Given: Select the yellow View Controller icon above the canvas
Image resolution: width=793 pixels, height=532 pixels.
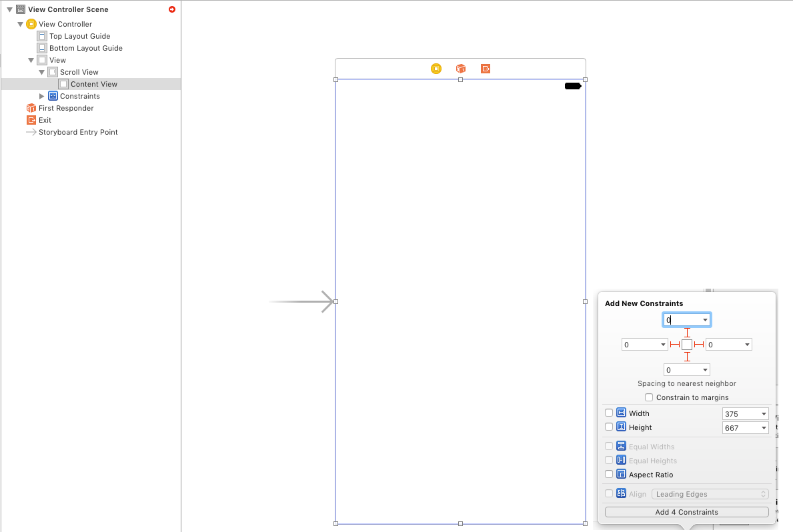Looking at the screenshot, I should point(436,69).
